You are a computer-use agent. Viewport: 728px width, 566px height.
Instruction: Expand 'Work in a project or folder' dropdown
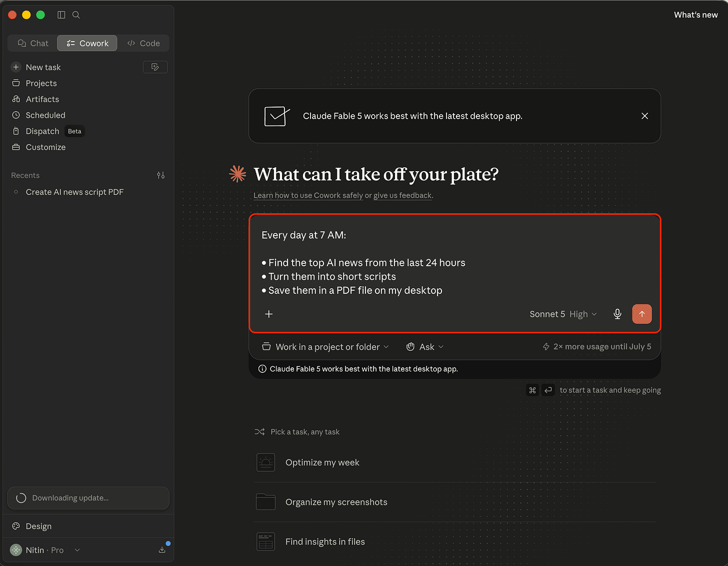click(325, 347)
